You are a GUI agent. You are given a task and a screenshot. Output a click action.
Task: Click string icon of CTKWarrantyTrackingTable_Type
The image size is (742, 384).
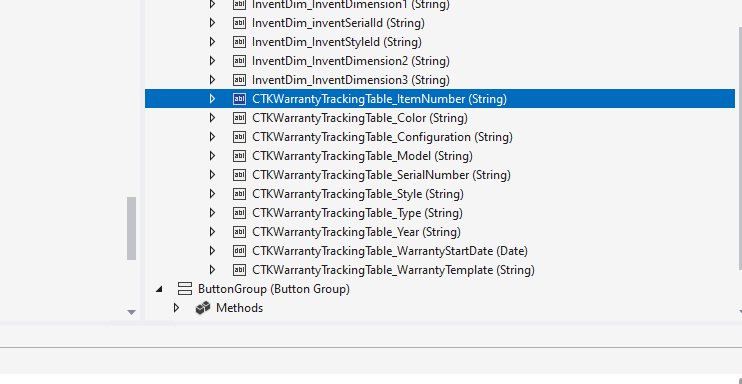[239, 213]
